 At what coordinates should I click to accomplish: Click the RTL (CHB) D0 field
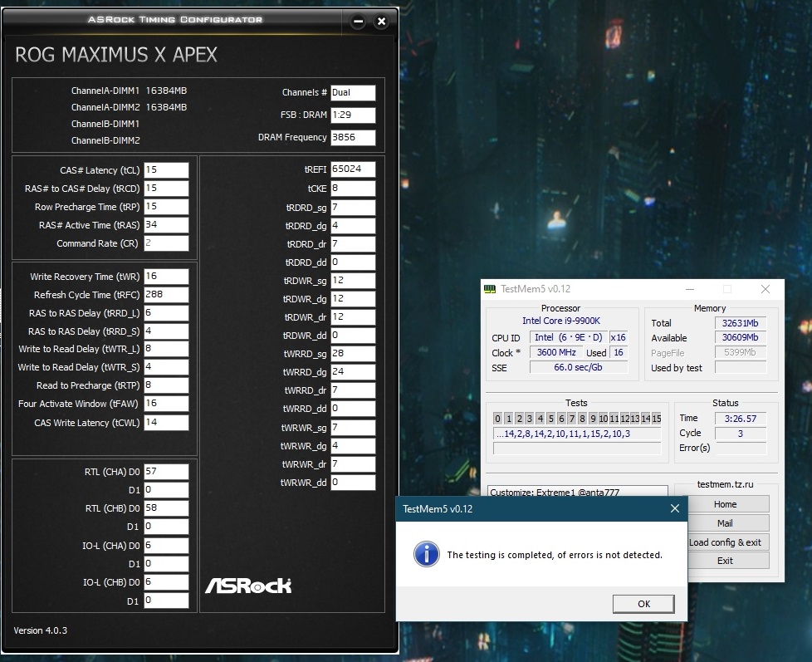click(166, 508)
